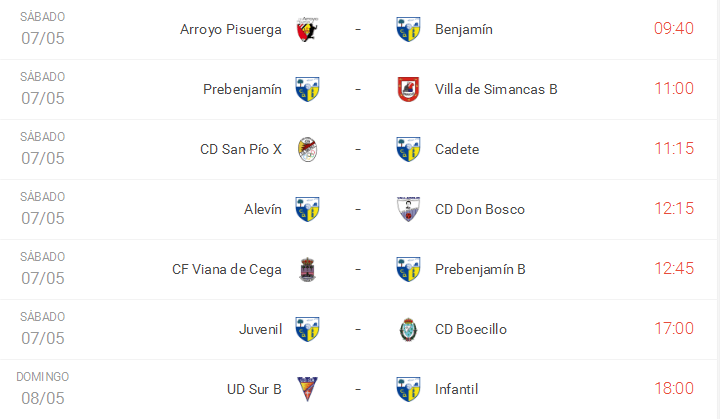Select the Cadete team name
This screenshot has width=720, height=419.
457,149
